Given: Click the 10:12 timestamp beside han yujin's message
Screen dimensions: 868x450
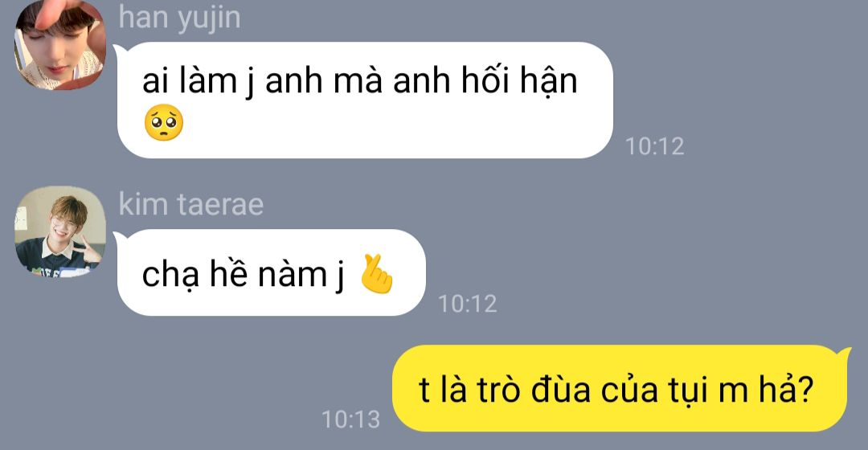Looking at the screenshot, I should 654,147.
